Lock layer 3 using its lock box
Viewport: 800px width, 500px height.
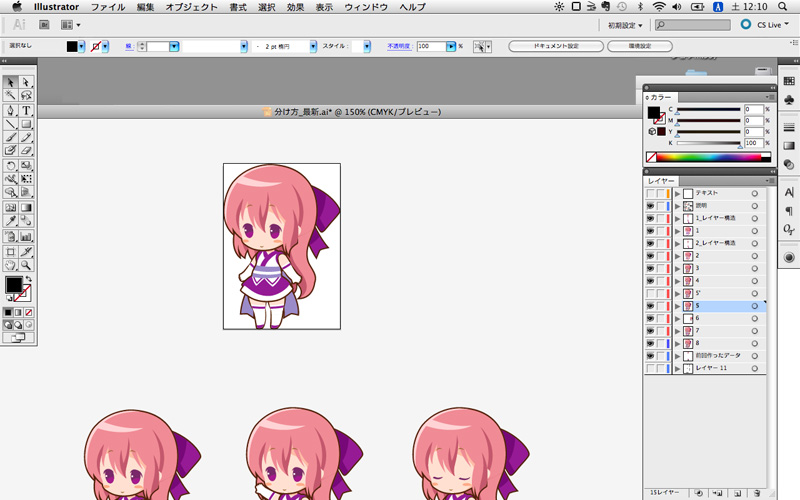point(660,268)
